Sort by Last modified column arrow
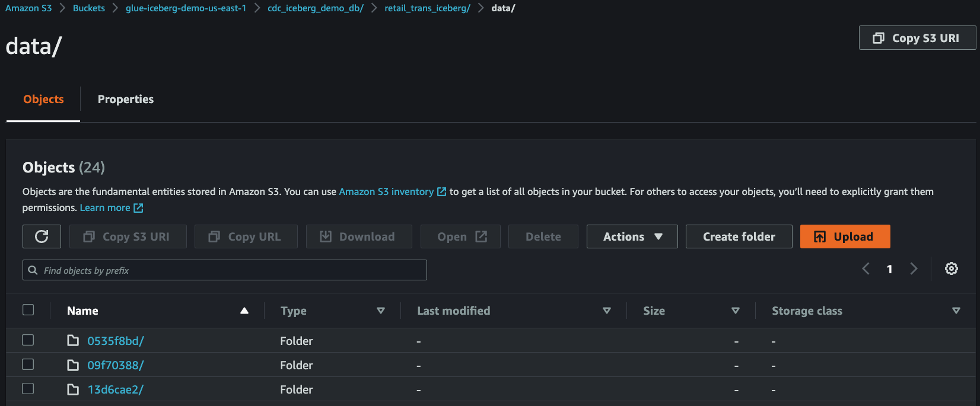The width and height of the screenshot is (980, 406). point(607,311)
